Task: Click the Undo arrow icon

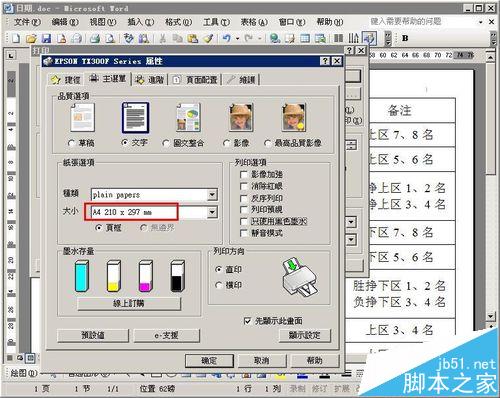Action: coord(227,38)
